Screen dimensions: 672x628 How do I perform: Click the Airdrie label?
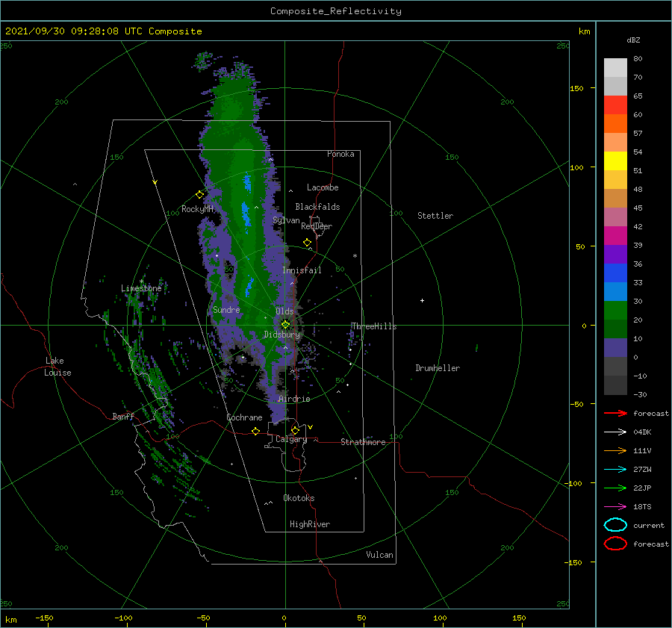(294, 399)
